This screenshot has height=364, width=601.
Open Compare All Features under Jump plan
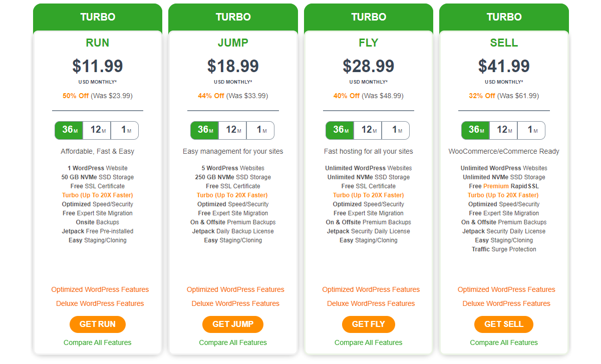[233, 342]
